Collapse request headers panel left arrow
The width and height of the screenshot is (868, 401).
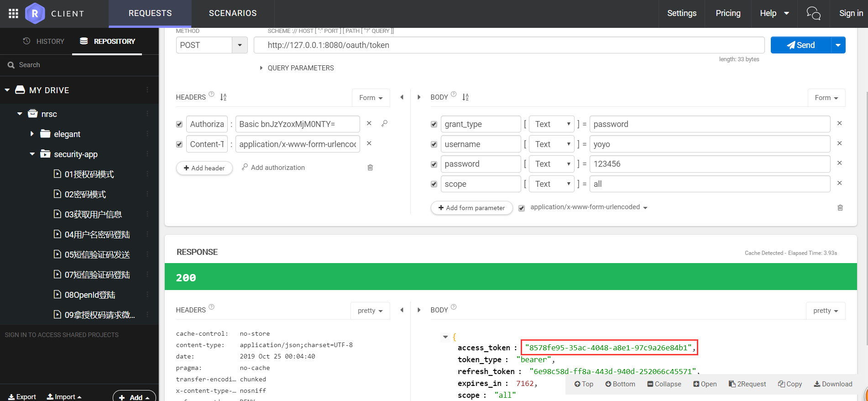pyautogui.click(x=402, y=97)
